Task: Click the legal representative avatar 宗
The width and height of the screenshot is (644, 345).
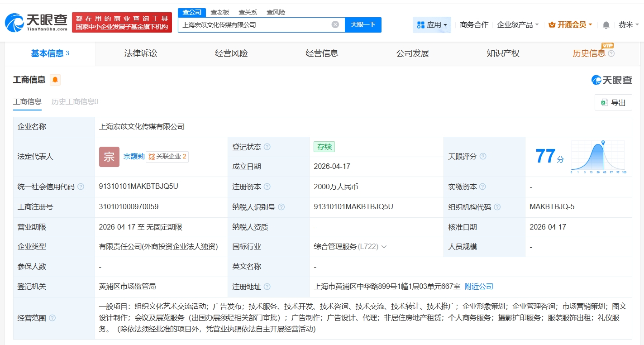Action: [109, 157]
